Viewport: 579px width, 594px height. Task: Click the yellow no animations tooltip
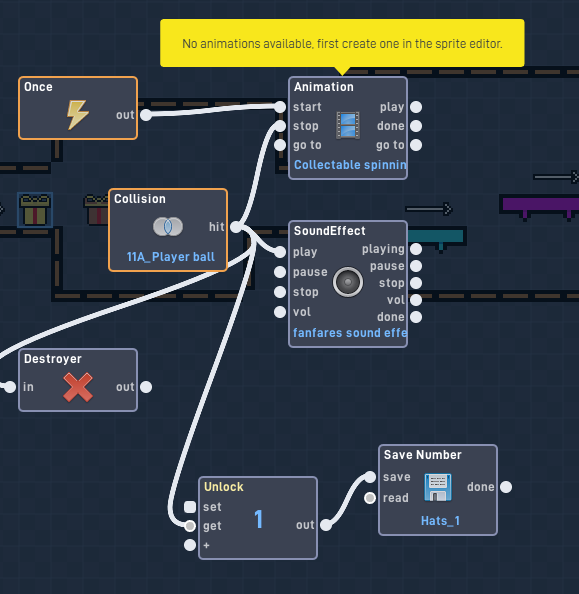(x=342, y=43)
